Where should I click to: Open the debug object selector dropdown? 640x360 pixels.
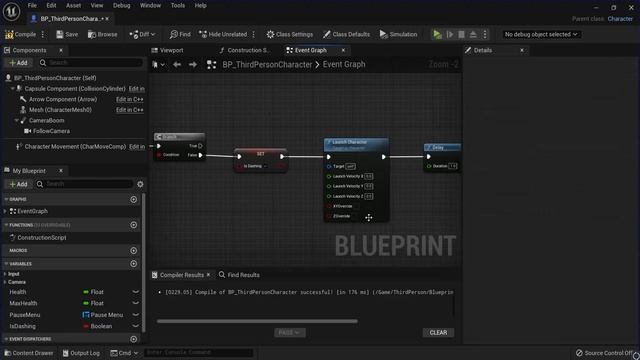(x=541, y=35)
